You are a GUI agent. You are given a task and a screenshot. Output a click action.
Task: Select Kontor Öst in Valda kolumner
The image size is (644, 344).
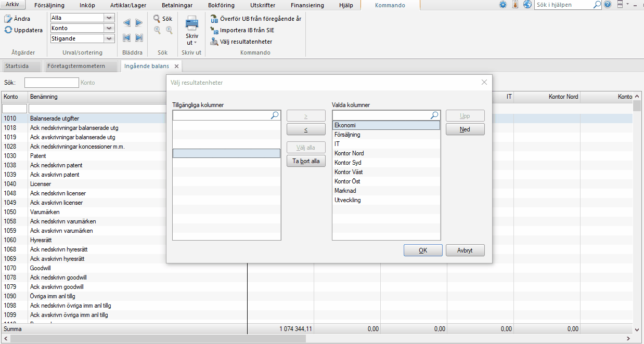[386, 181]
